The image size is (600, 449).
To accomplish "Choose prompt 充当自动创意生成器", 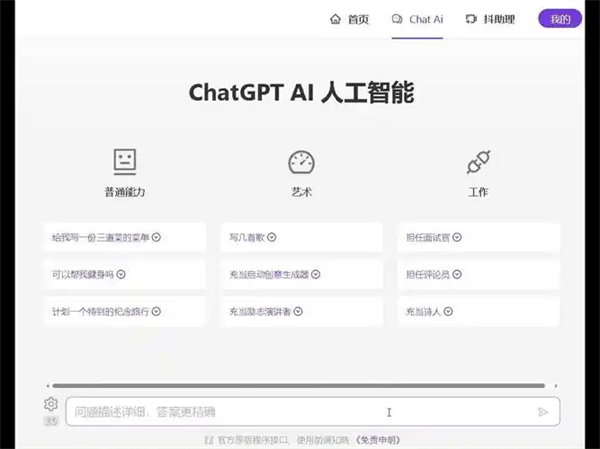I will (x=302, y=274).
